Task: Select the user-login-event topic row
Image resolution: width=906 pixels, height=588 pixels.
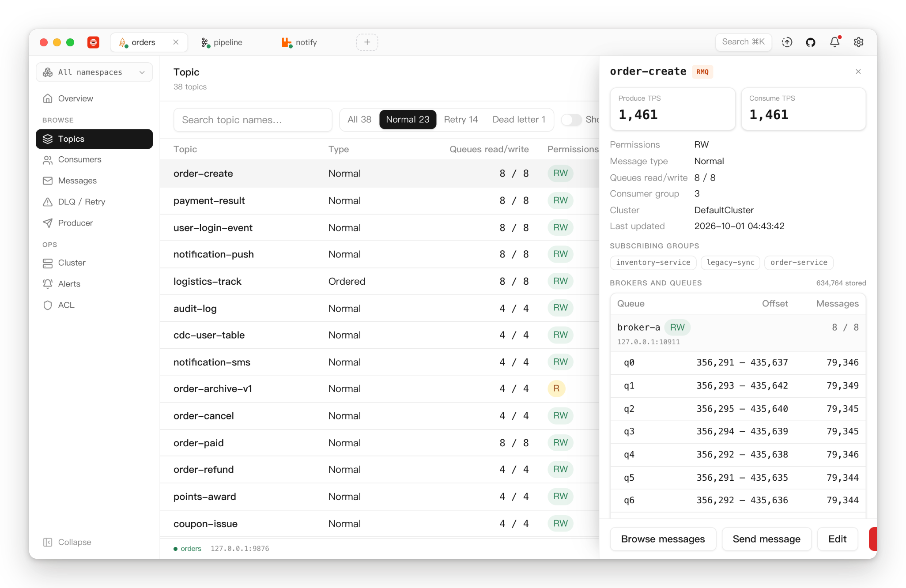Action: [x=380, y=228]
